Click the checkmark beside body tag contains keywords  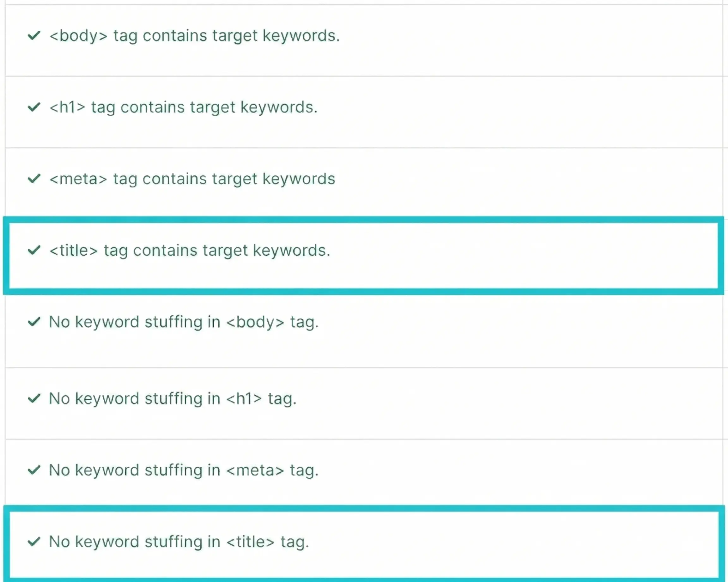click(x=34, y=35)
